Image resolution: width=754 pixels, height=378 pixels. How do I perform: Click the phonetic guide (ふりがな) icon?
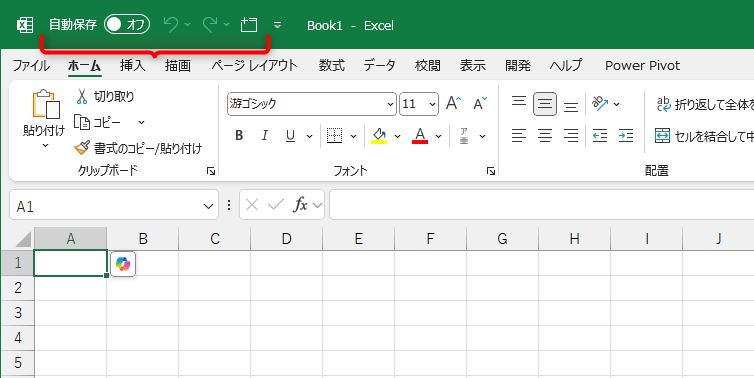464,136
